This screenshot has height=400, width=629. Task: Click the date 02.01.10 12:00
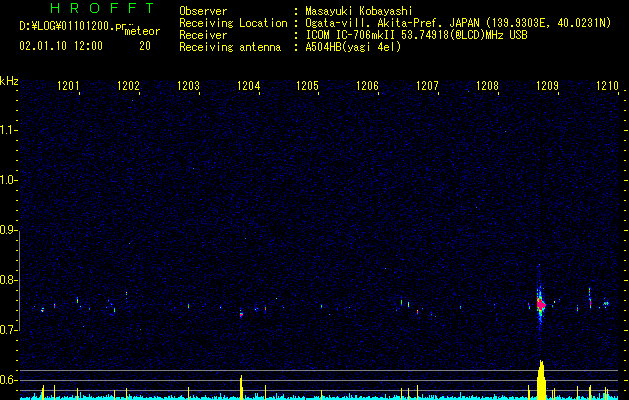pyautogui.click(x=61, y=46)
